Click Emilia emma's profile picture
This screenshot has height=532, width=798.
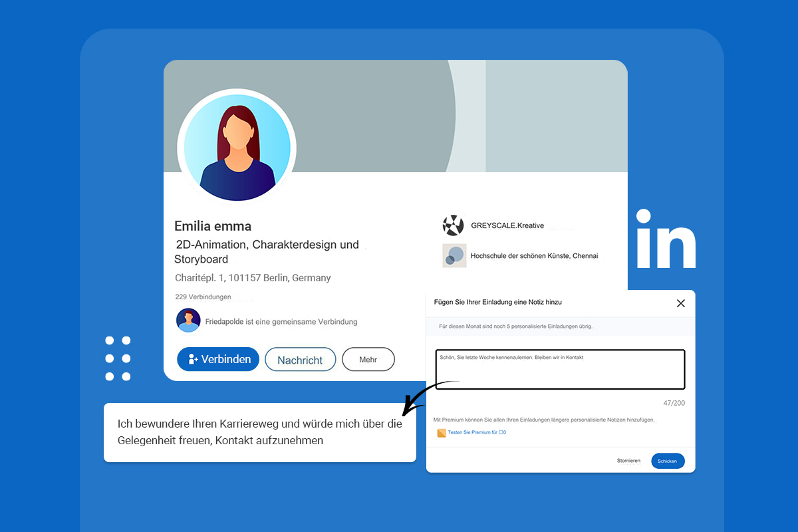(x=237, y=148)
